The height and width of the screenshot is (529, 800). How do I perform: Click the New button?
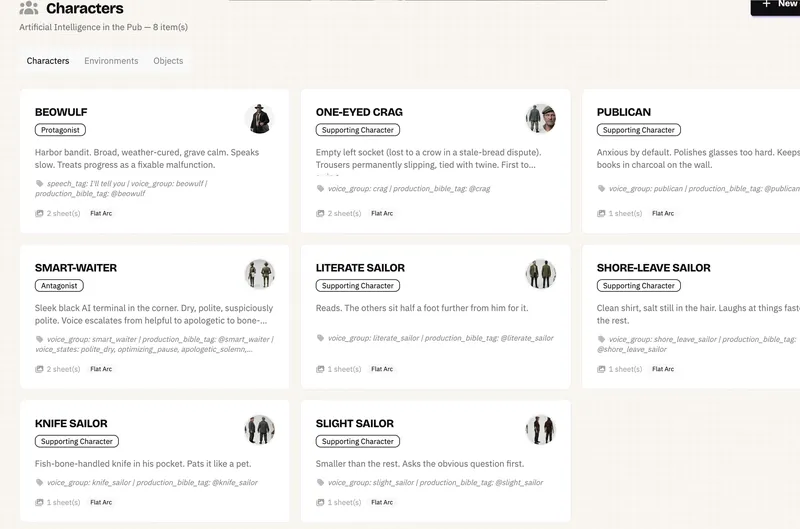pyautogui.click(x=775, y=6)
